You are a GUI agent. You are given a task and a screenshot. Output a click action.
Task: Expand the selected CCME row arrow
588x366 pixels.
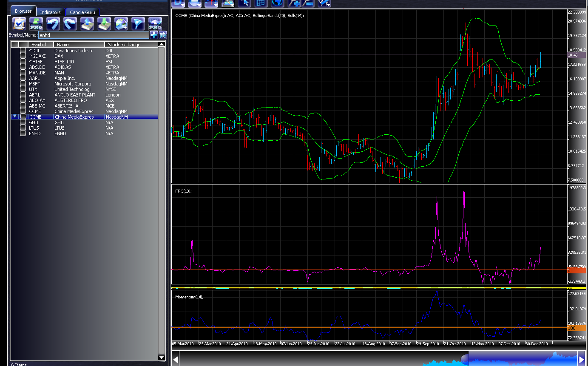pos(14,116)
